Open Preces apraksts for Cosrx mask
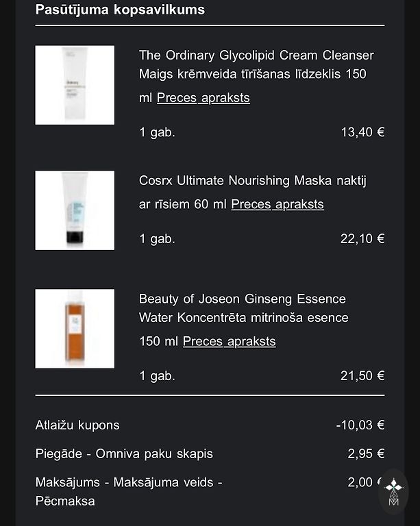 pyautogui.click(x=277, y=204)
